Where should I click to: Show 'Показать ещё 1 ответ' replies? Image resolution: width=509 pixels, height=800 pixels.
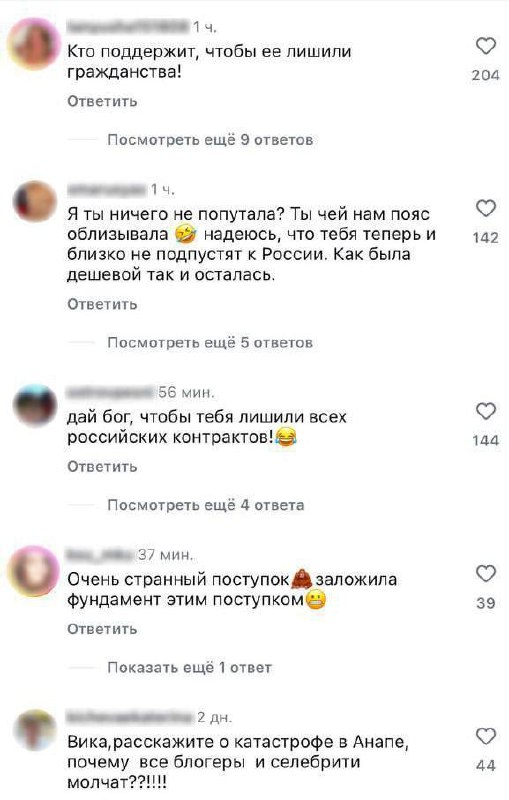(x=189, y=667)
